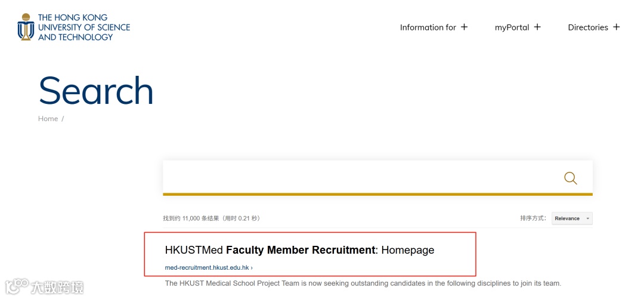Click the HKUST emblem logo icon

26,27
